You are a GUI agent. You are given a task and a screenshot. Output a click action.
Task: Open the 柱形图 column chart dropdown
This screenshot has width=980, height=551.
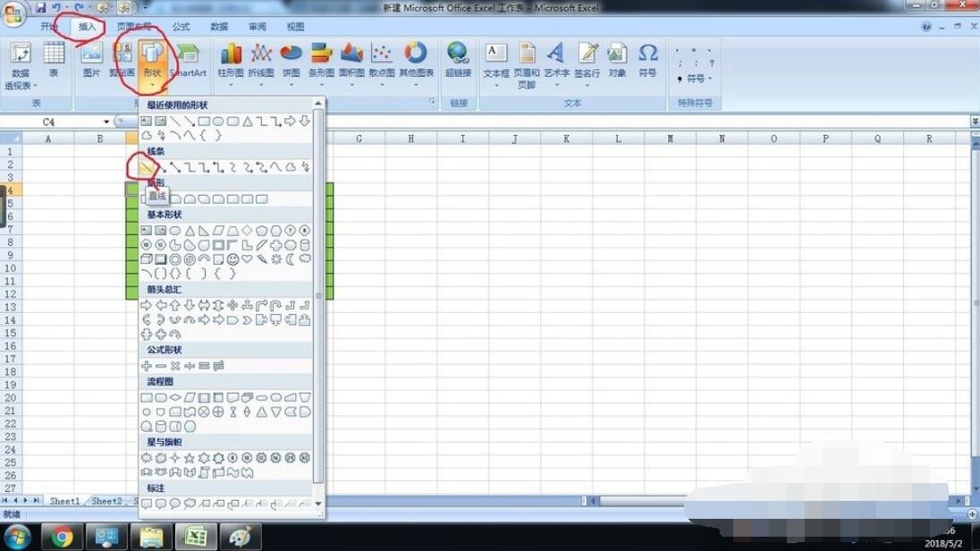tap(231, 64)
